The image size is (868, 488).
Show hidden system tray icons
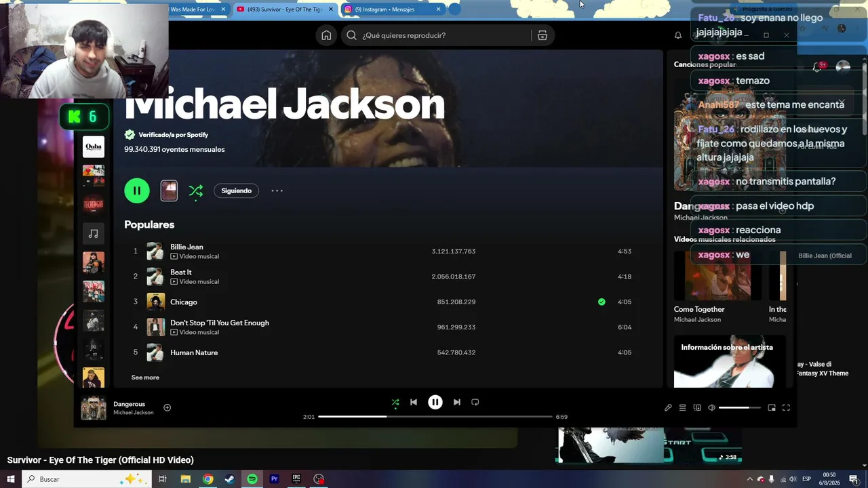click(749, 479)
